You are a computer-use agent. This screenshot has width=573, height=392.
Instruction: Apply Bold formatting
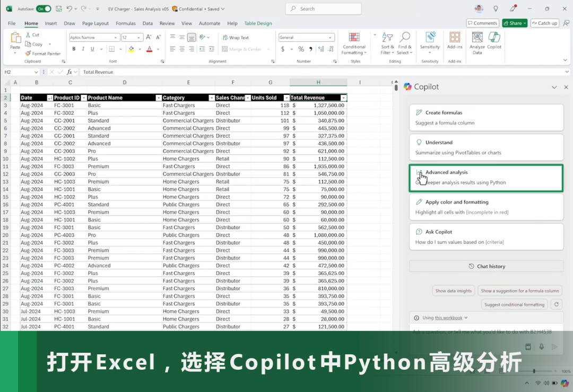tap(74, 49)
